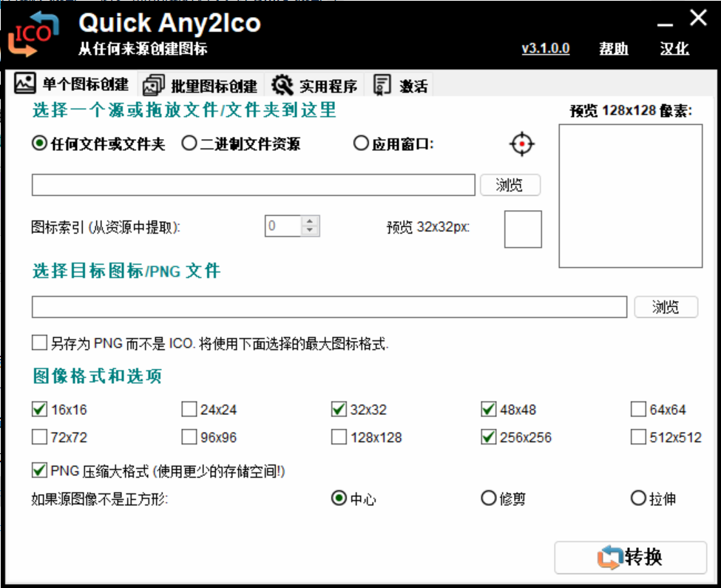This screenshot has height=588, width=721.
Task: Increase icon index with up arrow
Action: tap(310, 221)
